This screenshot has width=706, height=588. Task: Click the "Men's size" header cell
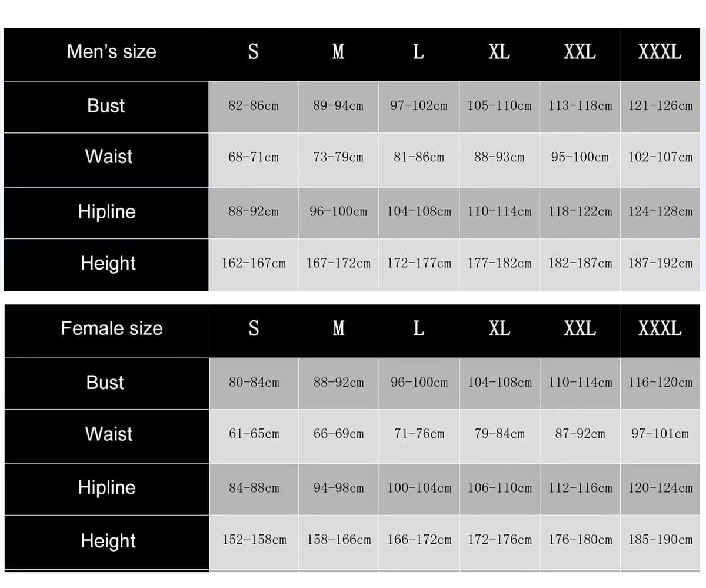click(x=112, y=52)
